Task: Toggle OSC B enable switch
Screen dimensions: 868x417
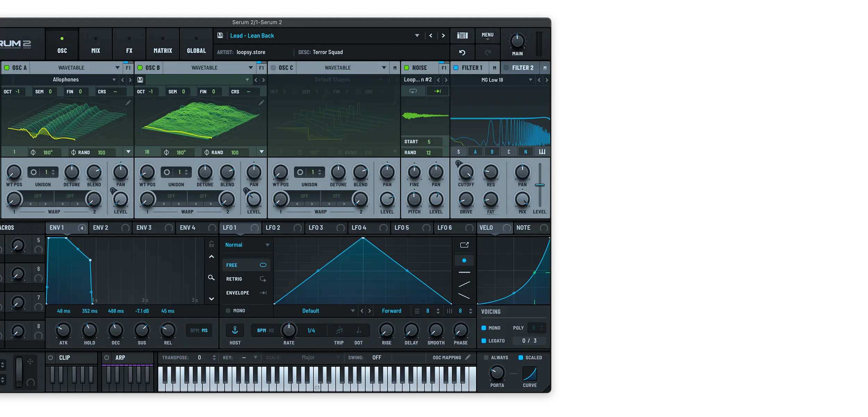Action: click(140, 68)
